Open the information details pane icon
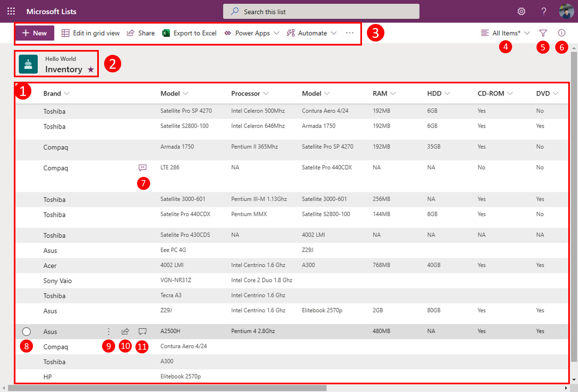This screenshot has height=392, width=578. click(x=562, y=33)
